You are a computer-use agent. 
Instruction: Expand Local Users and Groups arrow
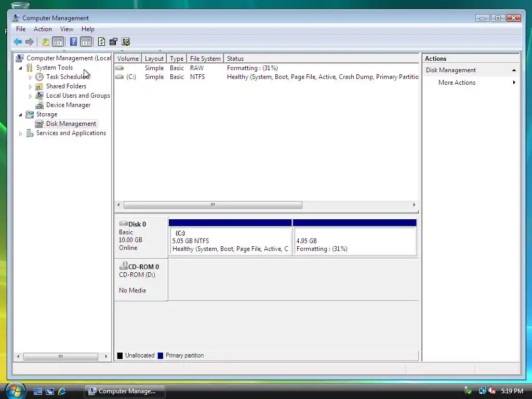pos(30,96)
